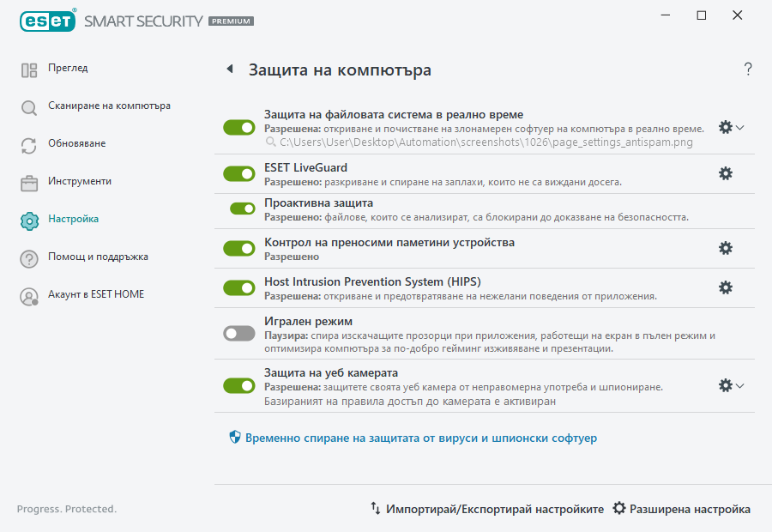The width and height of the screenshot is (772, 532).
Task: Disable Проактивна защита
Action: pyautogui.click(x=238, y=209)
